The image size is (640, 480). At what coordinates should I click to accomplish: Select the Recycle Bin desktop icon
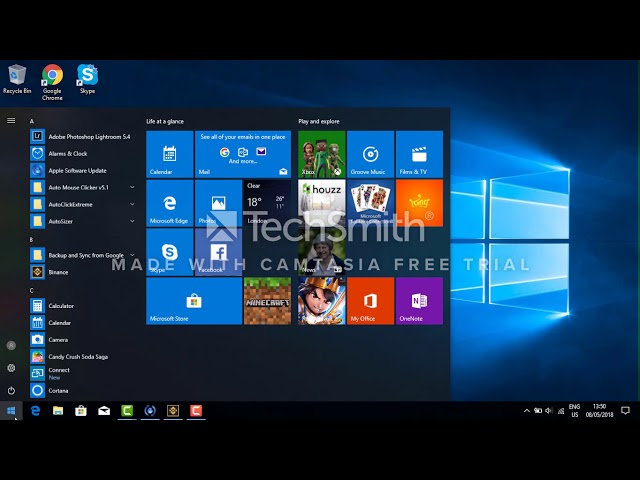point(17,79)
